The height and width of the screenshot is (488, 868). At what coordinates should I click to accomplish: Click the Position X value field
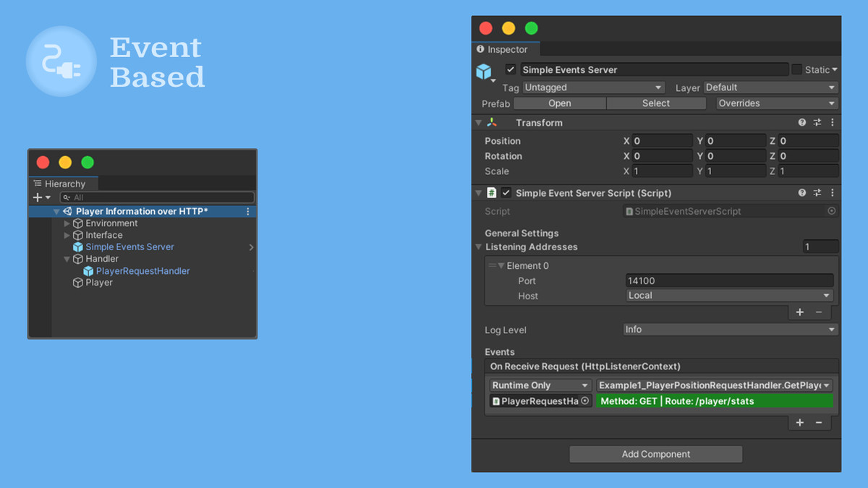tap(663, 141)
